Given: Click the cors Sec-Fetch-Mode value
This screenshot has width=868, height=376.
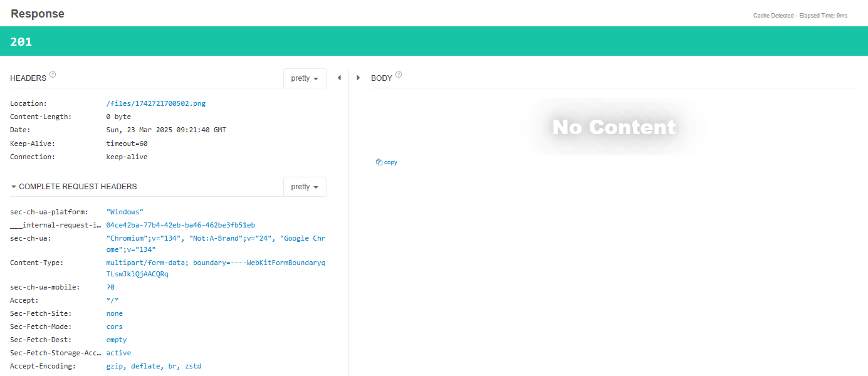Looking at the screenshot, I should pyautogui.click(x=115, y=327).
